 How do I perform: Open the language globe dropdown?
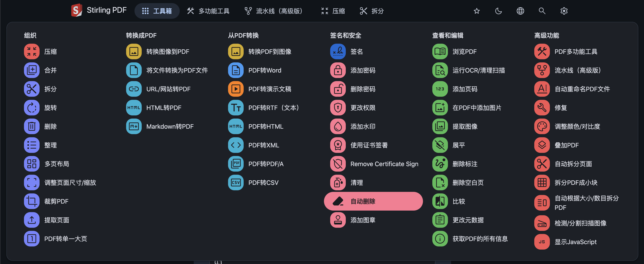click(520, 11)
